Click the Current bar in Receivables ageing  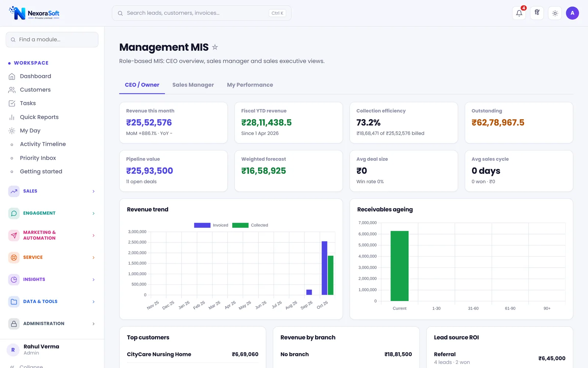click(x=399, y=266)
